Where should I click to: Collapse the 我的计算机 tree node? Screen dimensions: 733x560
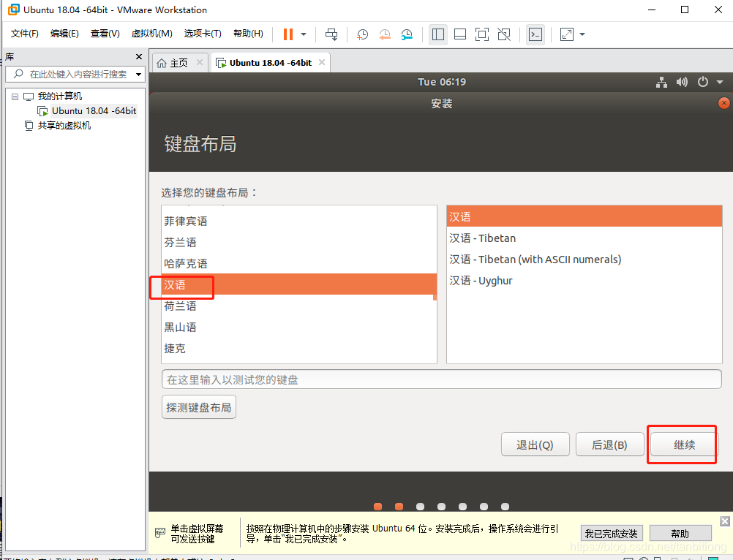pos(15,97)
